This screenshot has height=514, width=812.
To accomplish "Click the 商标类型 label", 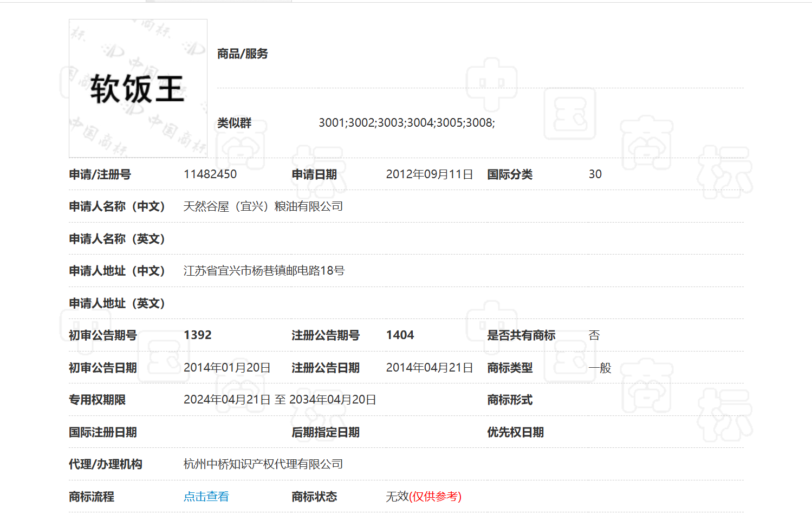I will pyautogui.click(x=510, y=368).
